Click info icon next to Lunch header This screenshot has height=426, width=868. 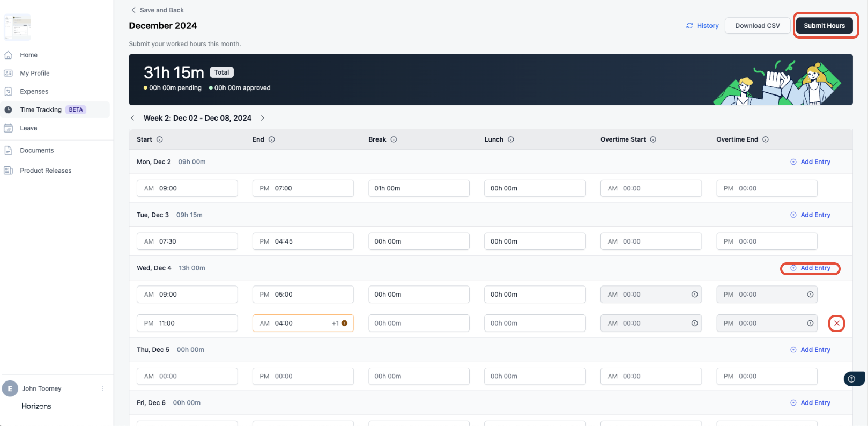pos(511,139)
